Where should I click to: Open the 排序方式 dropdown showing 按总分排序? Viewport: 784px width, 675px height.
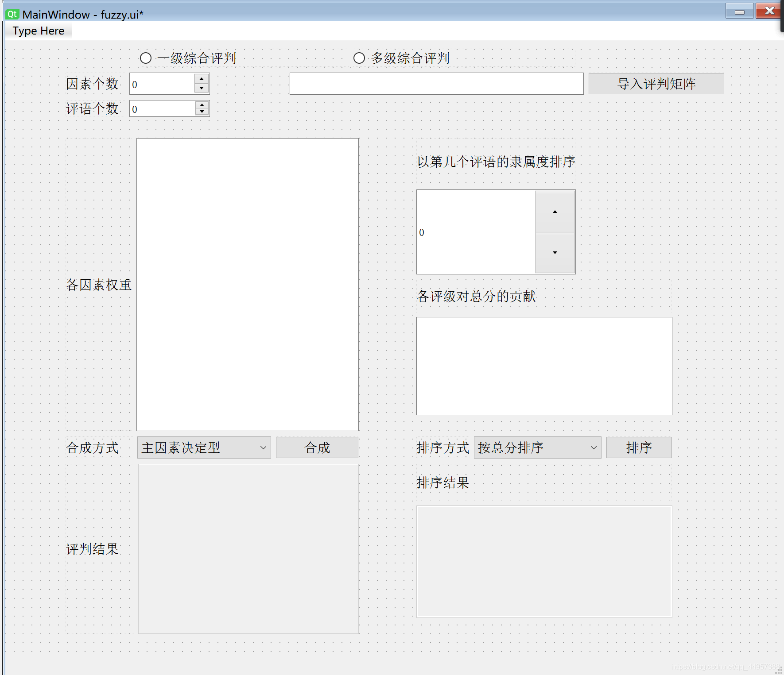[x=537, y=447]
